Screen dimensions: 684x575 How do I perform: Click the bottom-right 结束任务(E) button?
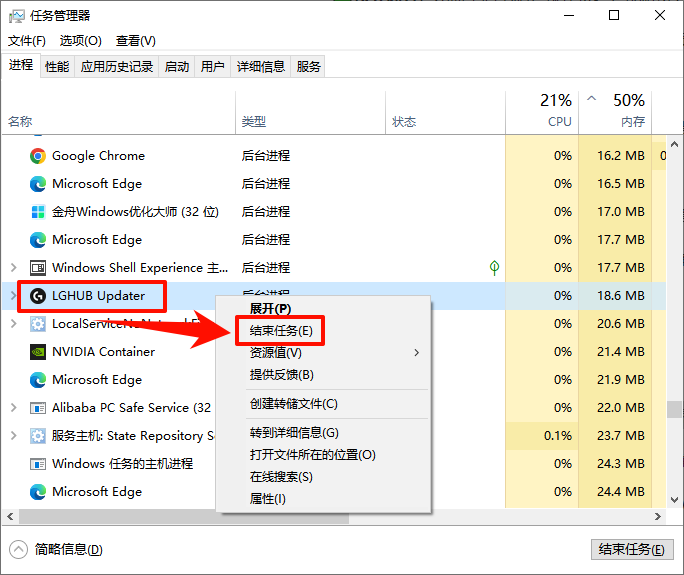[x=632, y=549]
